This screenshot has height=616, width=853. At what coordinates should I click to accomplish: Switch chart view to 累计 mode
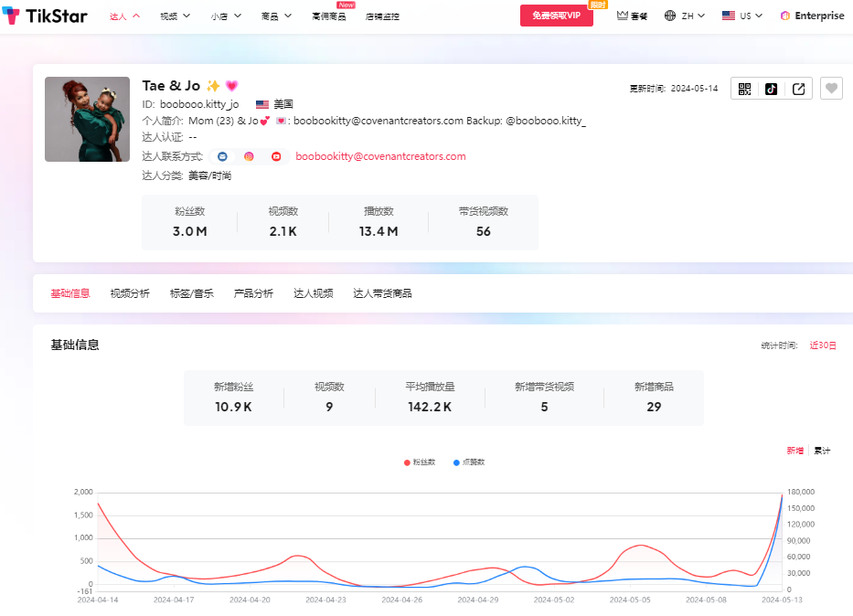click(x=821, y=450)
